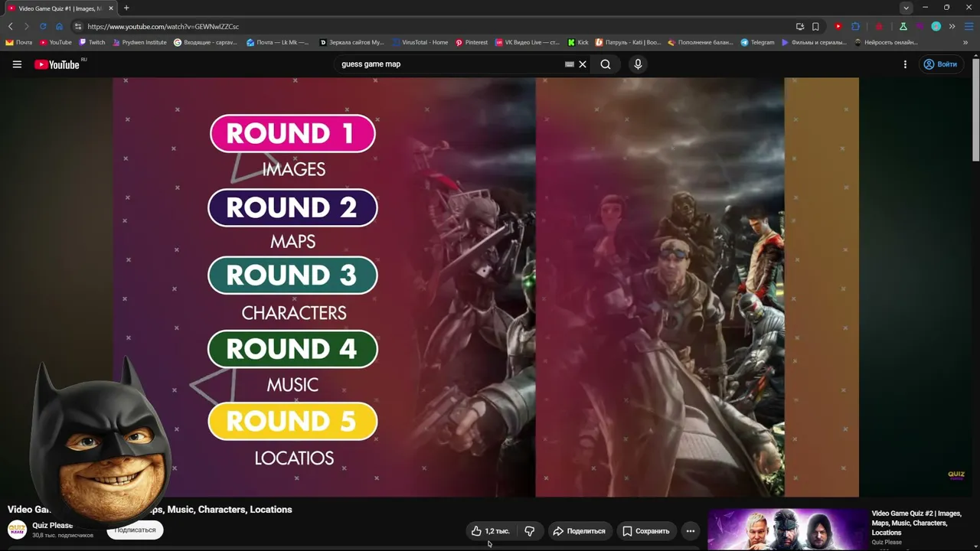Open the Почта bookmark
The height and width of the screenshot is (551, 980).
coord(19,42)
